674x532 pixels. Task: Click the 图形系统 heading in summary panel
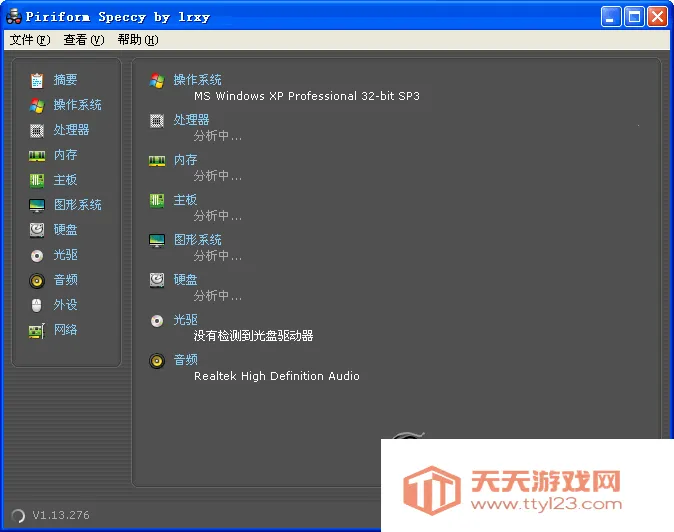(197, 240)
